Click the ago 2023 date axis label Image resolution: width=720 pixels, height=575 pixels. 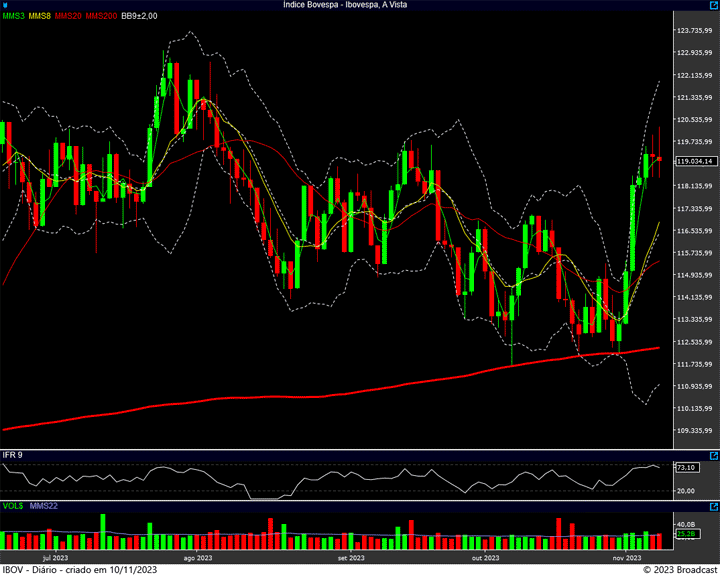(x=197, y=558)
